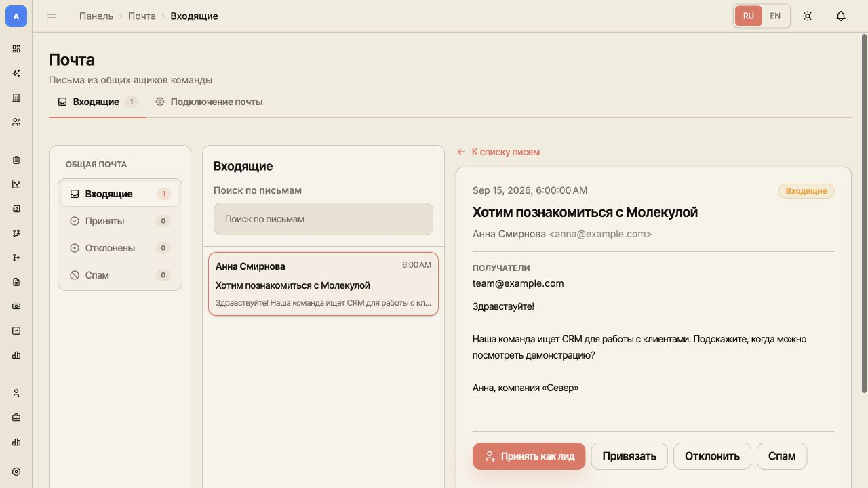
Task: Open the line chart analytics icon
Action: tap(16, 184)
